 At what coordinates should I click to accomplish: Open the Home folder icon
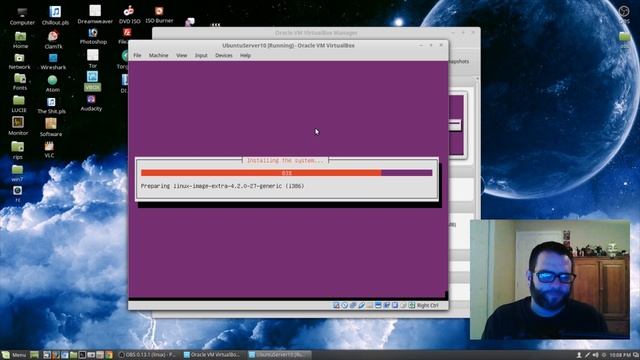pos(20,40)
